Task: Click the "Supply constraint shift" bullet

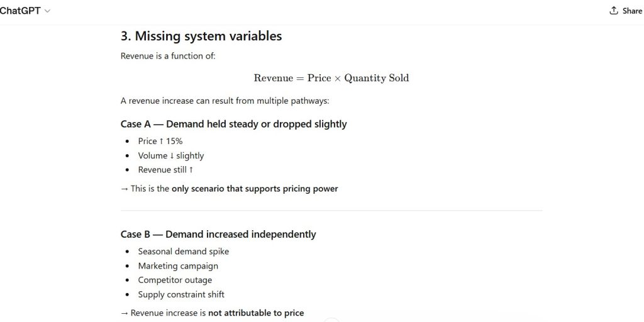Action: click(x=181, y=294)
